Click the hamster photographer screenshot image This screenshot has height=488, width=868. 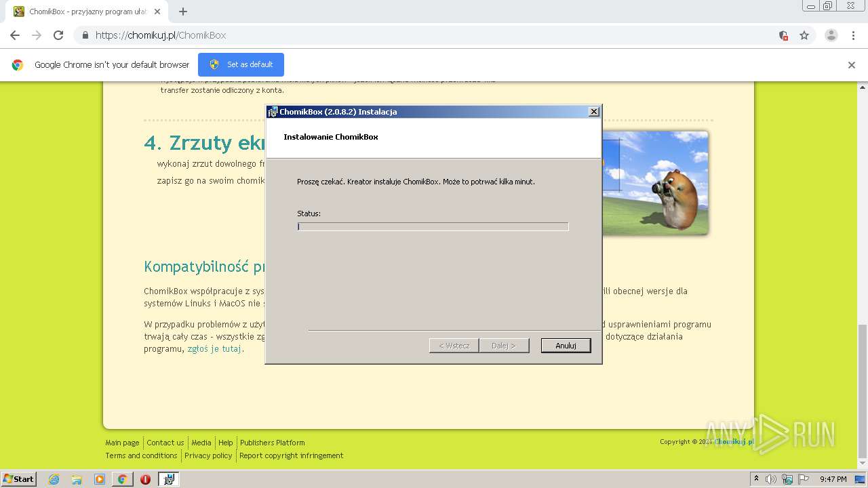(x=655, y=183)
